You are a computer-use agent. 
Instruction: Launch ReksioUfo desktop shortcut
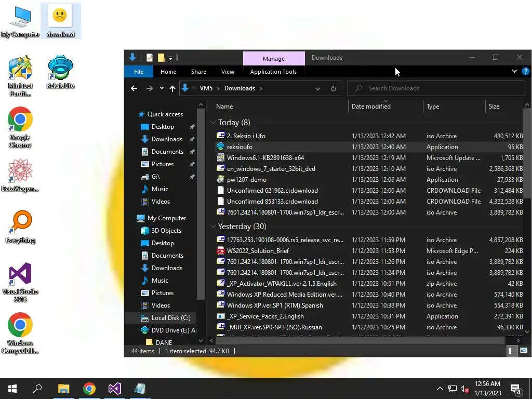pos(60,72)
